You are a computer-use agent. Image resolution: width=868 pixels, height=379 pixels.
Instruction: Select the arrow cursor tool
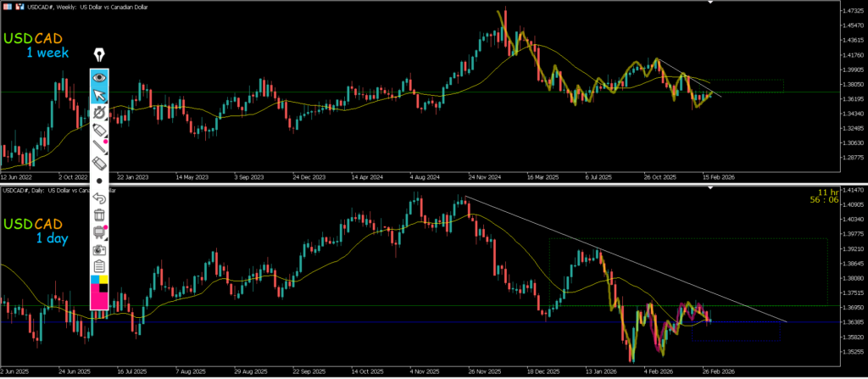tap(99, 93)
